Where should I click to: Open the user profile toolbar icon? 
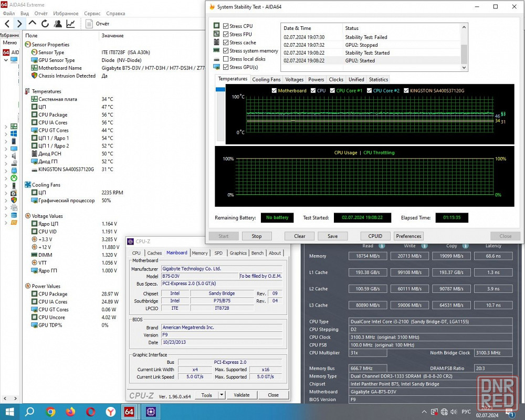tap(58, 24)
